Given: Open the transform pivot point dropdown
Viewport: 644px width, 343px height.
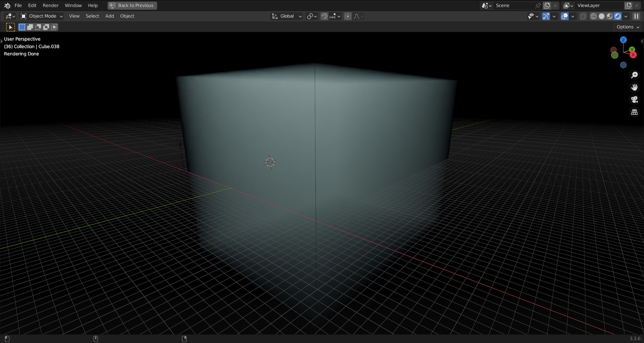Looking at the screenshot, I should pos(312,16).
